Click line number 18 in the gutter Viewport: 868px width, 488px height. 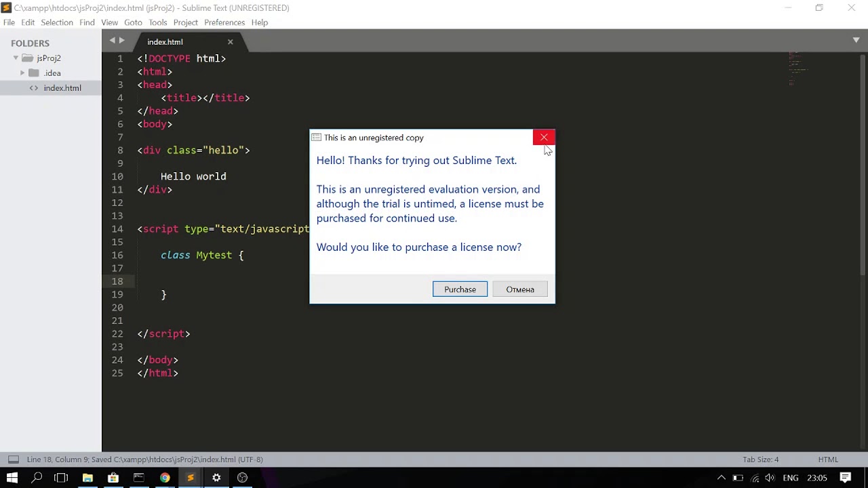117,281
